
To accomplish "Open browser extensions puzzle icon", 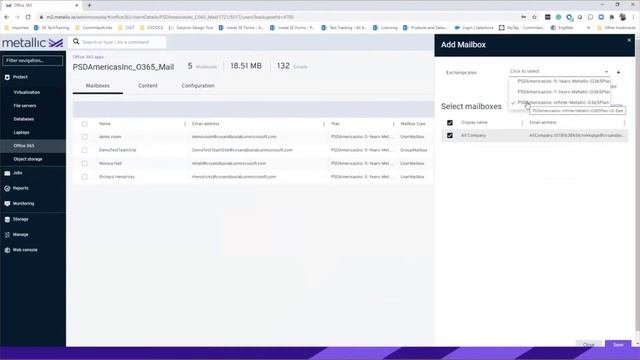I will tap(612, 17).
